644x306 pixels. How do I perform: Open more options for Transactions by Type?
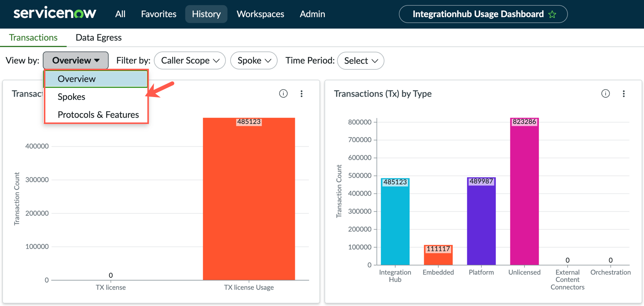[x=623, y=93]
